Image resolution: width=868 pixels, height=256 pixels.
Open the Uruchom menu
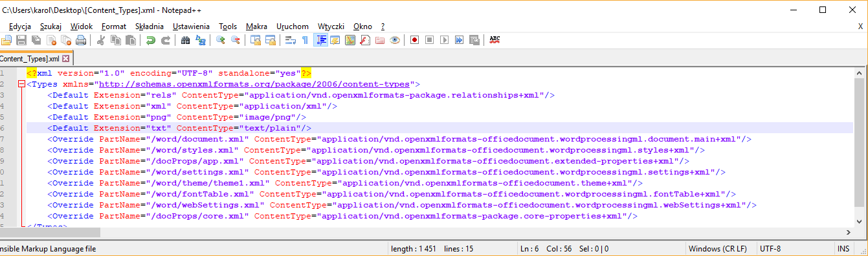click(293, 27)
